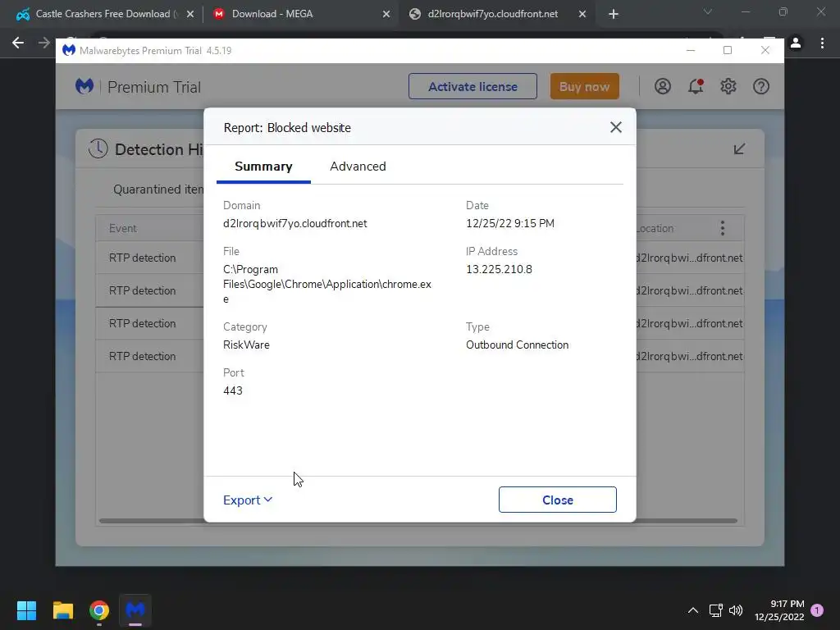
Task: Click the Malwarebytes logo in header
Action: 84,86
